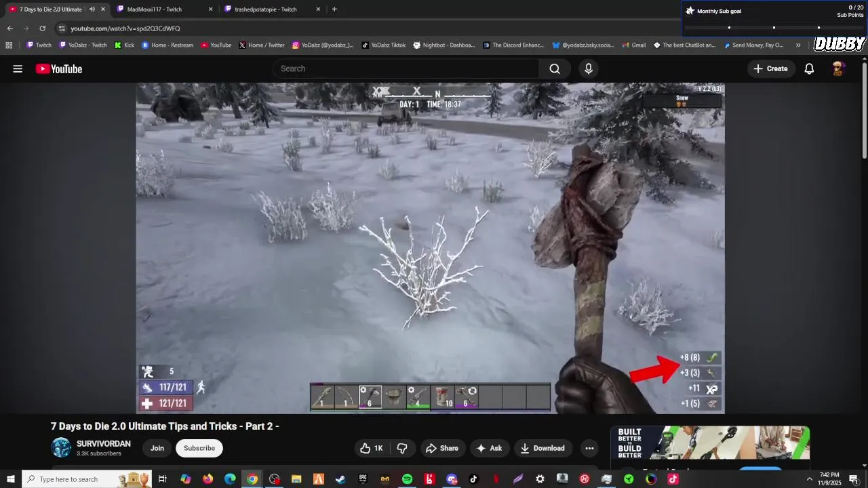Viewport: 868px width, 488px height.
Task: Click the Join membership button
Action: (157, 448)
